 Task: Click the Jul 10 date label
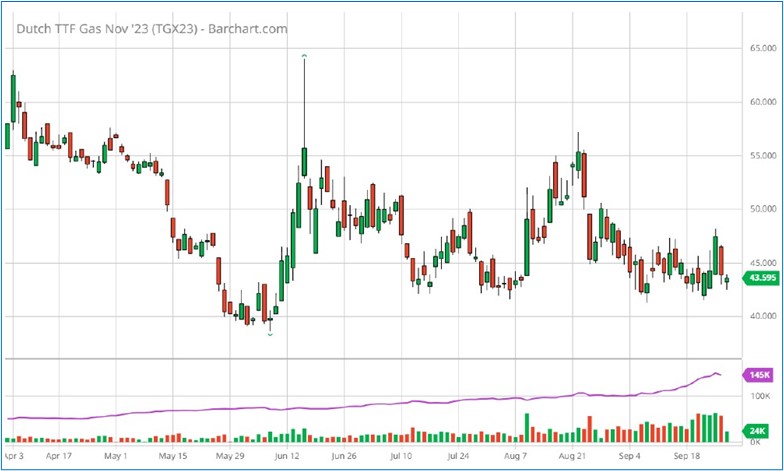tap(402, 456)
